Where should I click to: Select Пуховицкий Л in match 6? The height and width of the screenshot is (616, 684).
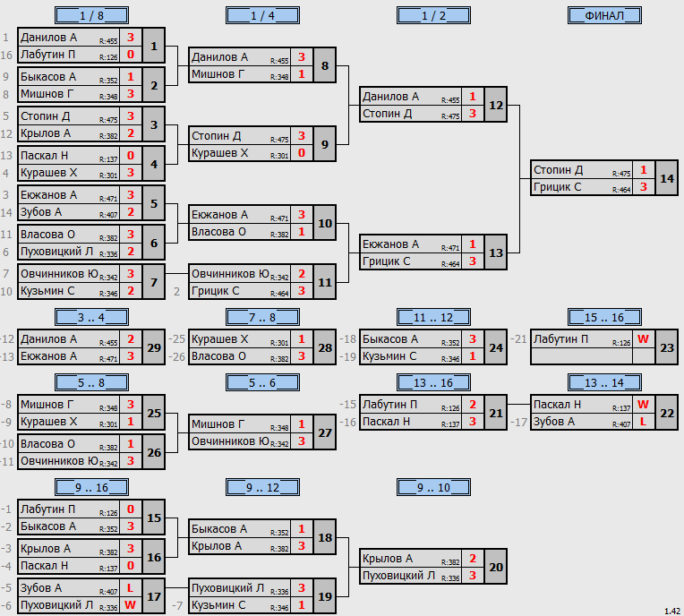(56, 252)
